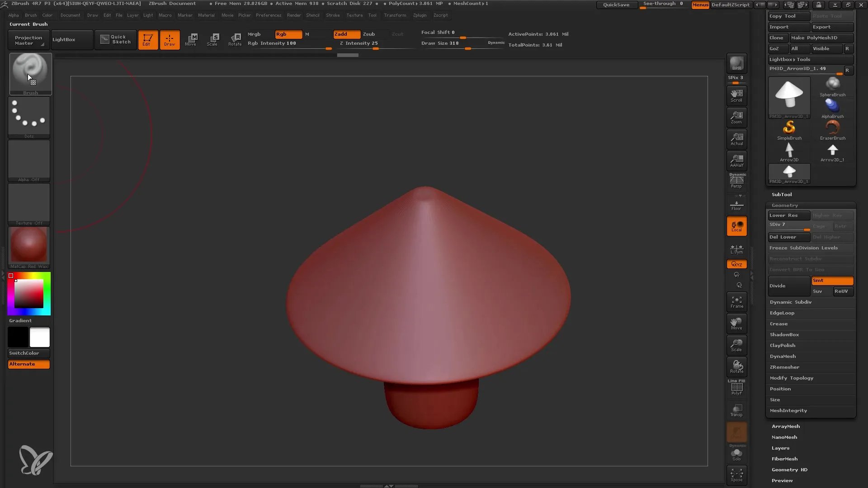This screenshot has width=868, height=488.
Task: Toggle See-through mode on canvas
Action: point(663,5)
